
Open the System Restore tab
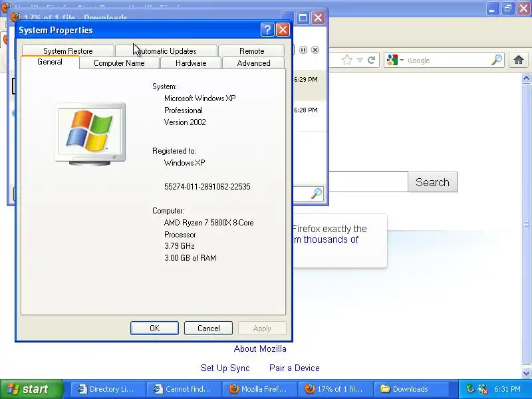click(68, 51)
